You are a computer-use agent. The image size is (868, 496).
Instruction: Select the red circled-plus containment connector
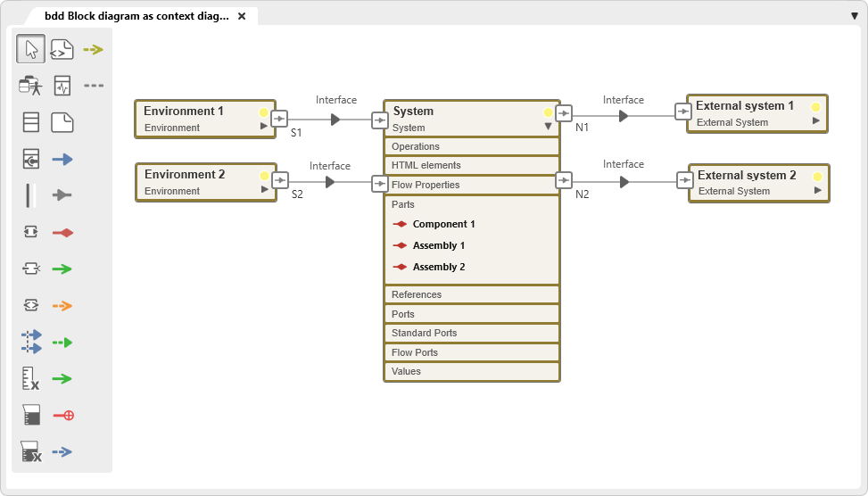click(62, 415)
